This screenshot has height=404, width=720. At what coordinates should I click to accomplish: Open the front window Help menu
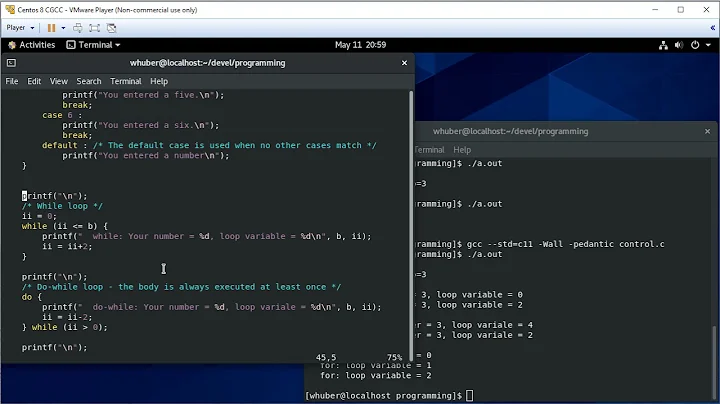coord(159,81)
